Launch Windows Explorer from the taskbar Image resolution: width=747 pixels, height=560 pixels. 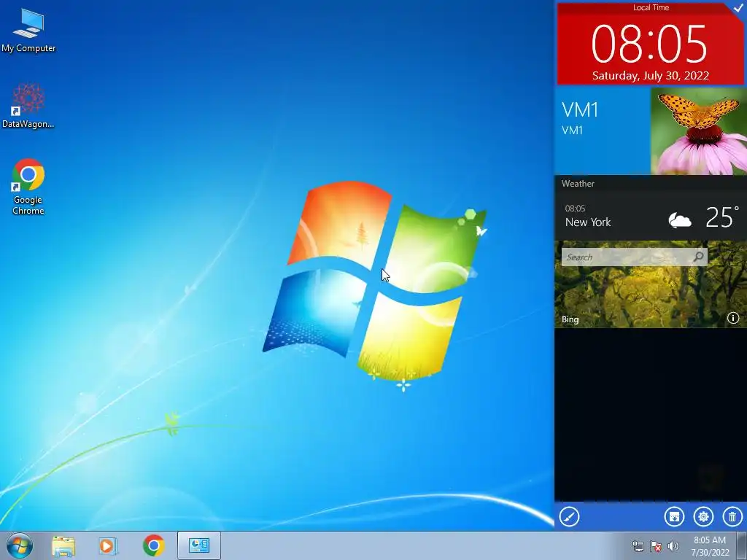[63, 545]
